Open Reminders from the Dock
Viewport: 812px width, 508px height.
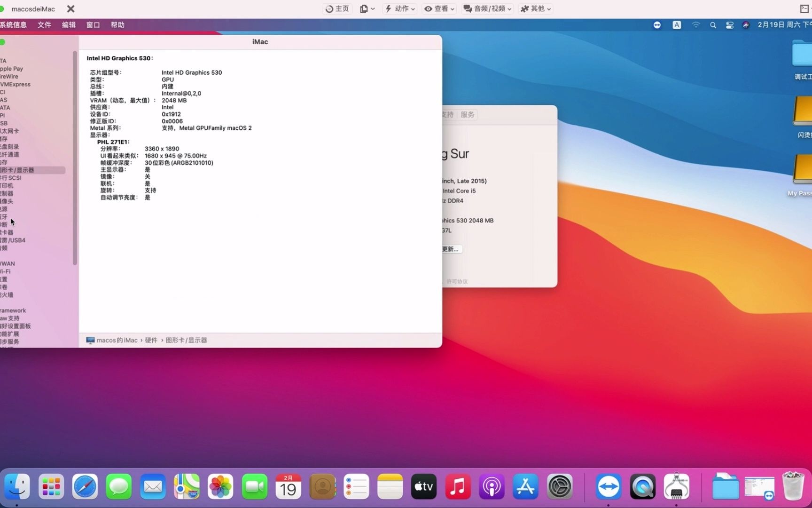pos(356,486)
